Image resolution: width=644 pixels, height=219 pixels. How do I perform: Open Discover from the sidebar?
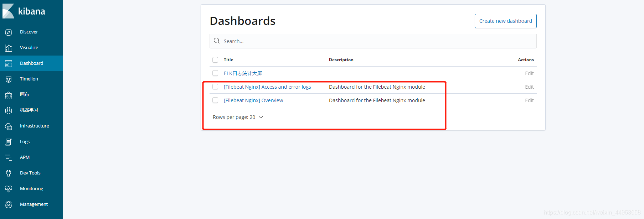29,32
